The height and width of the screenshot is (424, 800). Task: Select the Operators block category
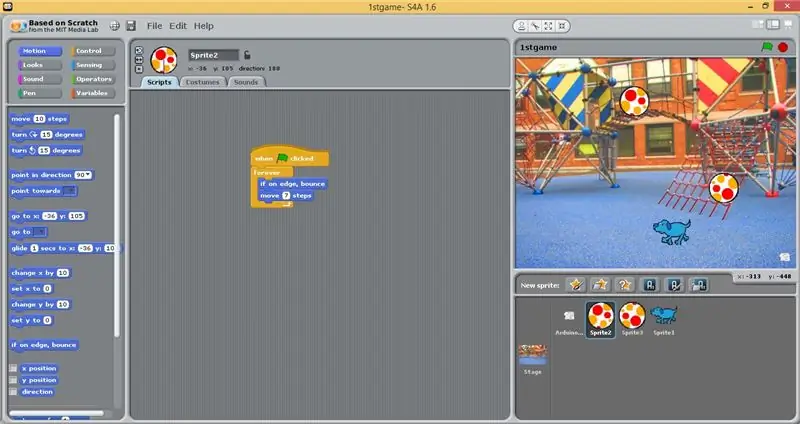click(93, 79)
